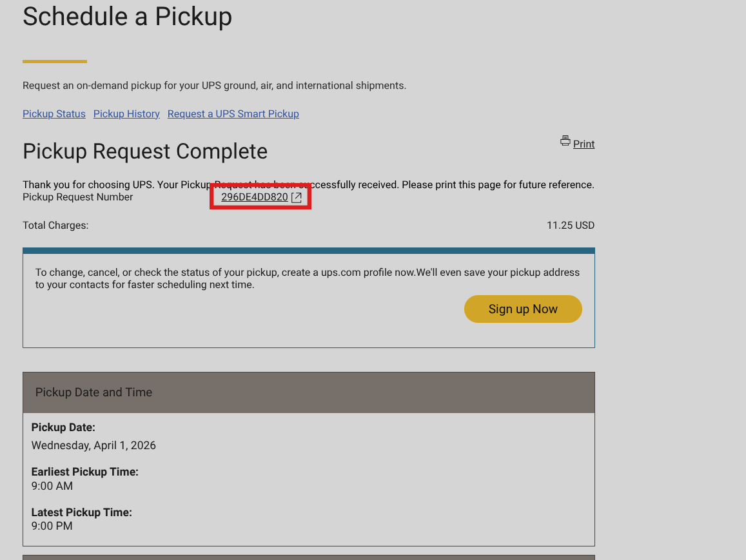Click the Print text link
The width and height of the screenshot is (746, 560).
pos(584,144)
